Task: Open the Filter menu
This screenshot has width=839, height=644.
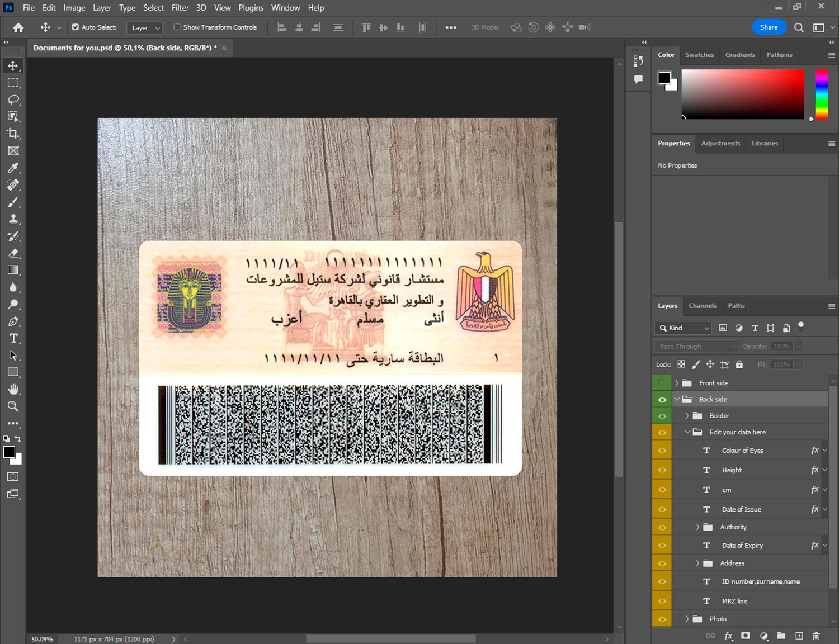Action: 180,8
